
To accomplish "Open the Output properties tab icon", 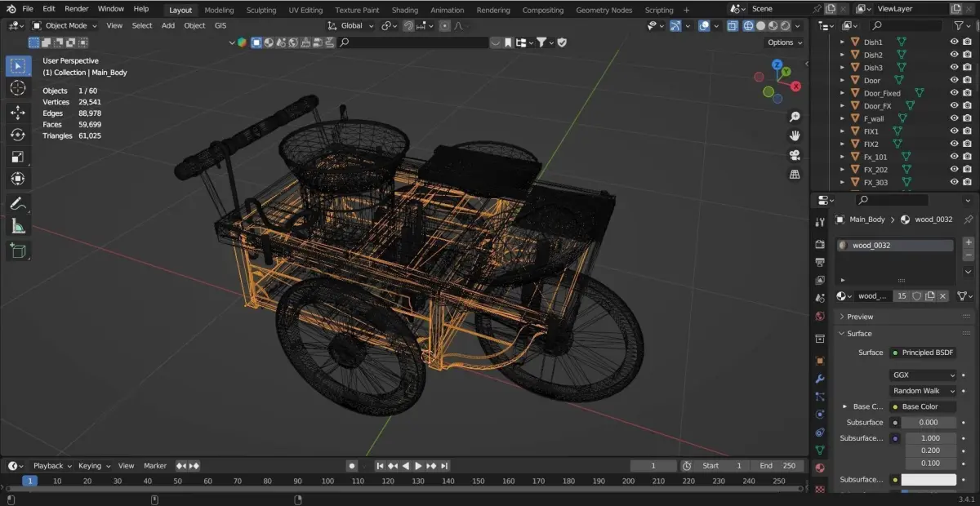I will coord(820,262).
